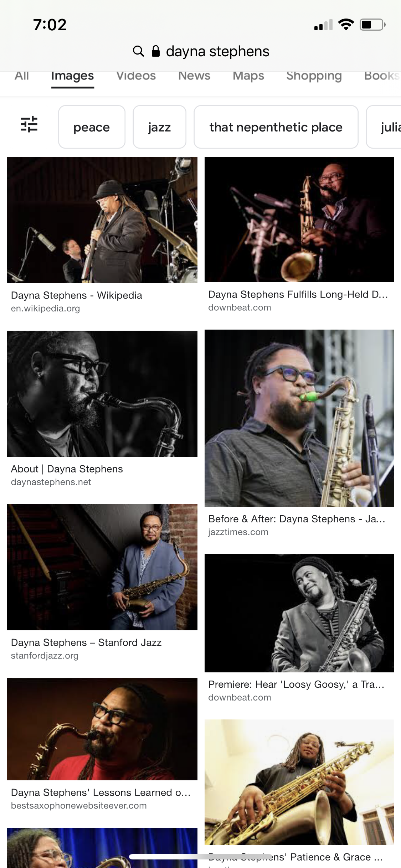Apply the 'jazz' suggestion chip

pyautogui.click(x=159, y=127)
